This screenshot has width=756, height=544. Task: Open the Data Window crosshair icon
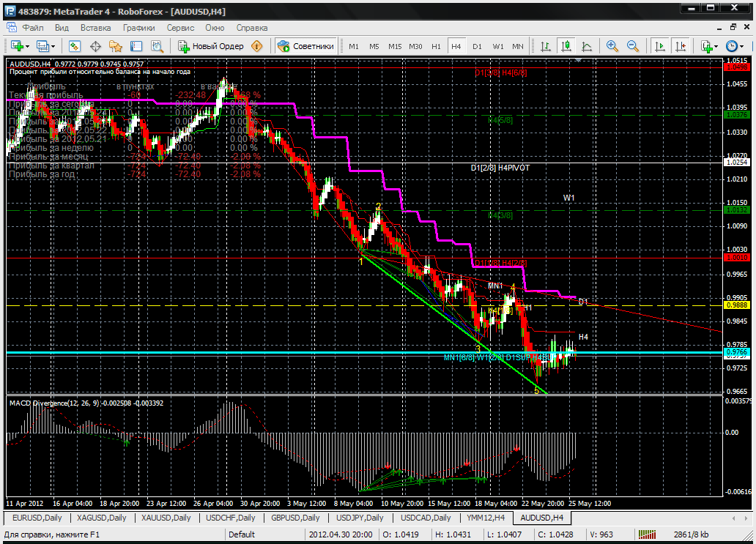pyautogui.click(x=95, y=46)
